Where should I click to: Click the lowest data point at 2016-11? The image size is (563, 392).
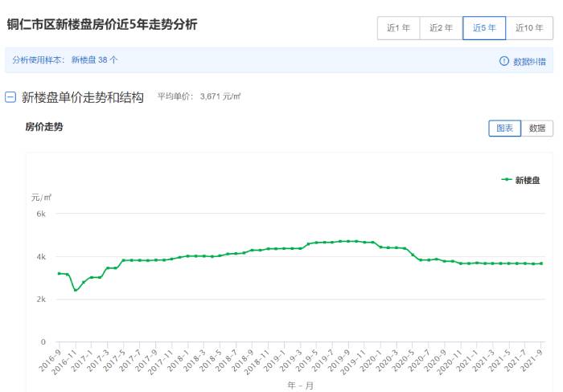point(76,290)
